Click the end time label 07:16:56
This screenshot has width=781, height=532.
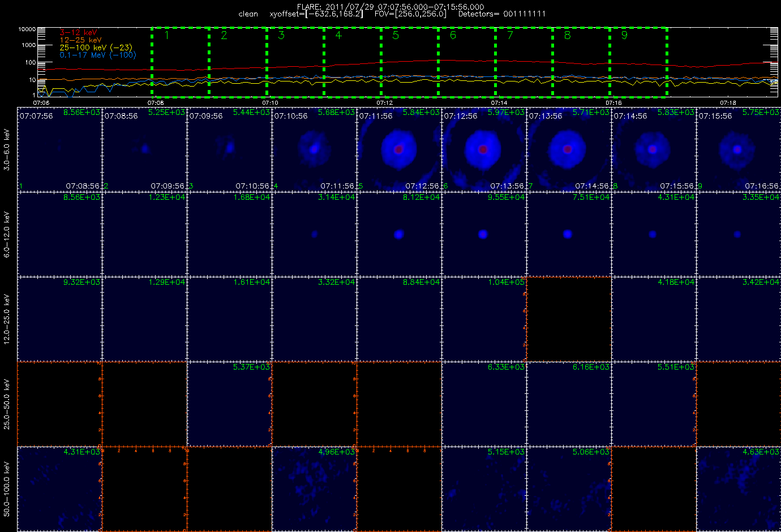click(x=762, y=186)
